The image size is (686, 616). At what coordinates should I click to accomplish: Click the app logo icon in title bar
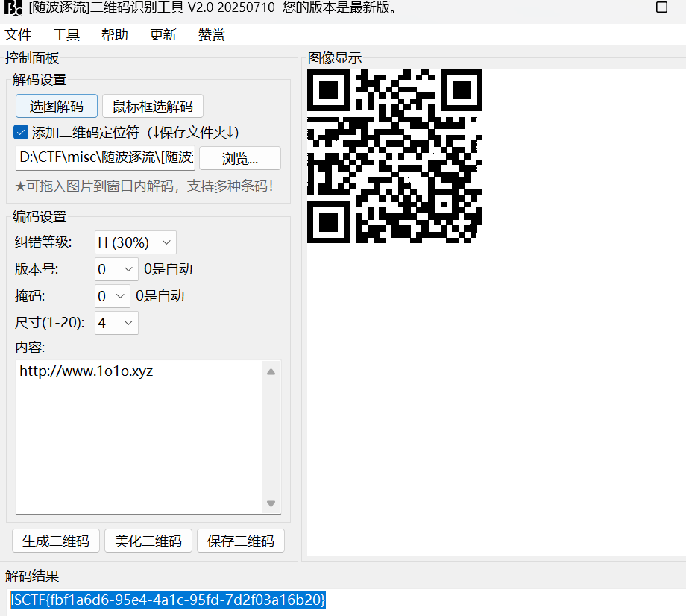(13, 8)
